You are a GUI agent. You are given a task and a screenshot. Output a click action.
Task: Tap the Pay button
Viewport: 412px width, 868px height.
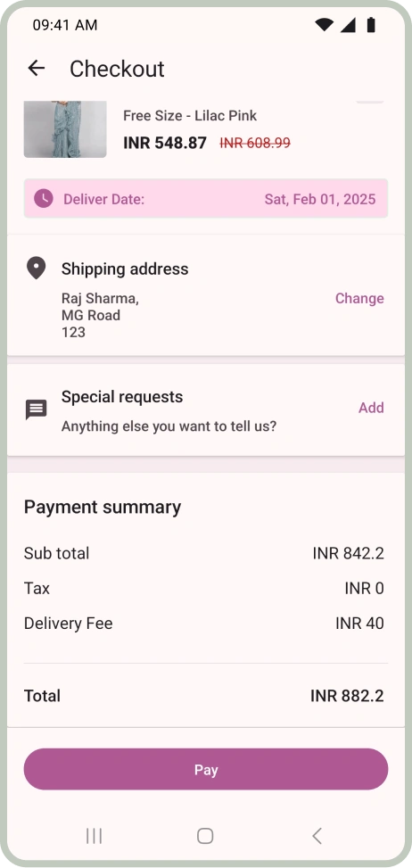click(206, 769)
